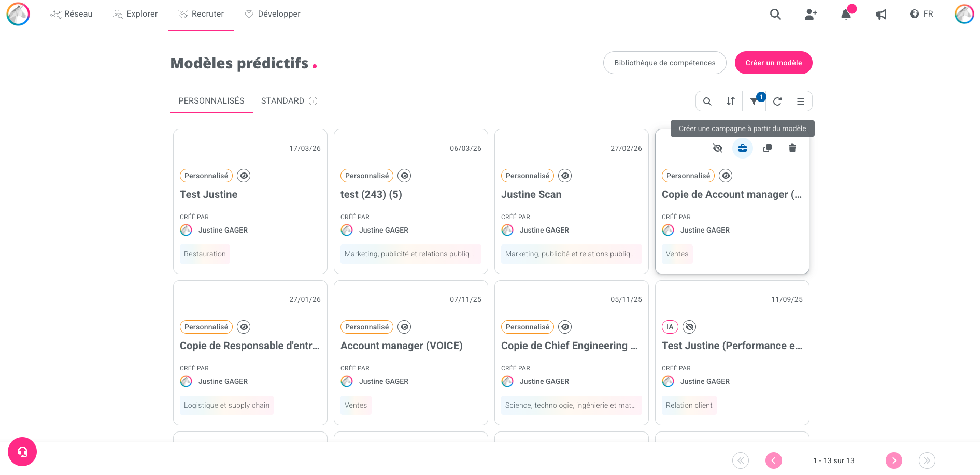The image size is (980, 475).
Task: Refresh the models list
Action: pyautogui.click(x=777, y=102)
